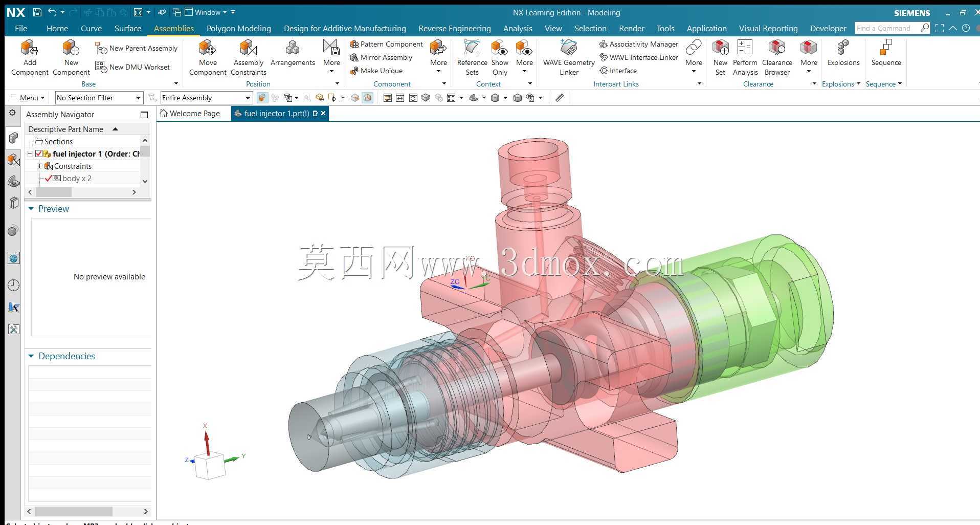Toggle the fuel injector 1 visibility checkbox
Screen dimensions: 980x525
[x=39, y=154]
